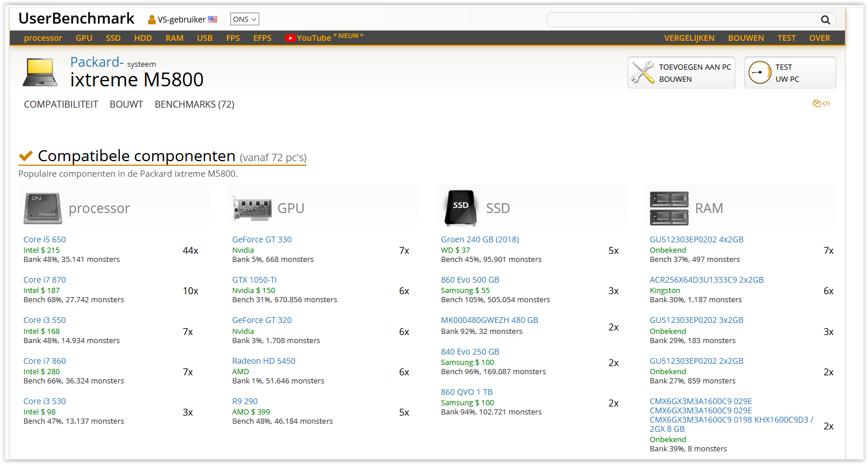Switch to the COMPATIBILITEIT tab
The width and height of the screenshot is (868, 464).
61,104
